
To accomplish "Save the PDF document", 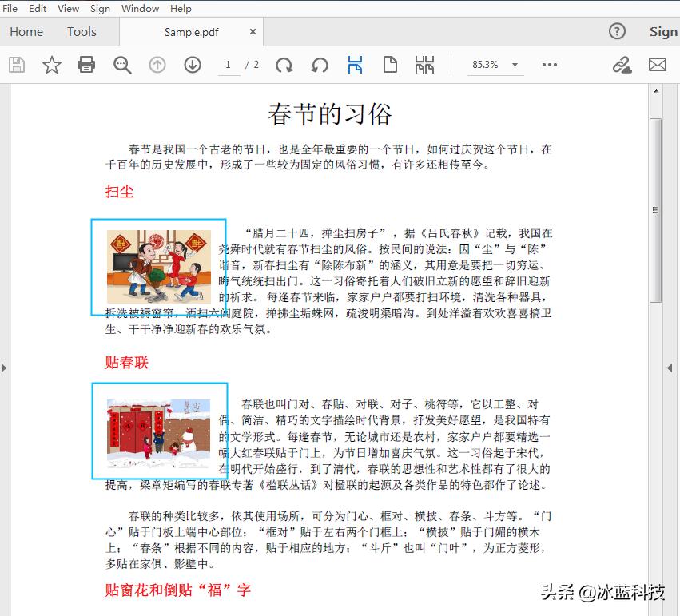I will click(17, 65).
